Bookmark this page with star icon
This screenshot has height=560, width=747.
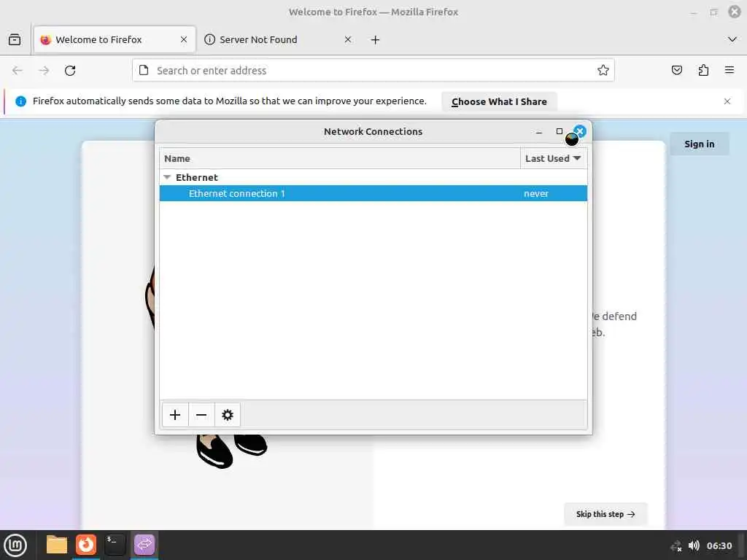pyautogui.click(x=603, y=71)
